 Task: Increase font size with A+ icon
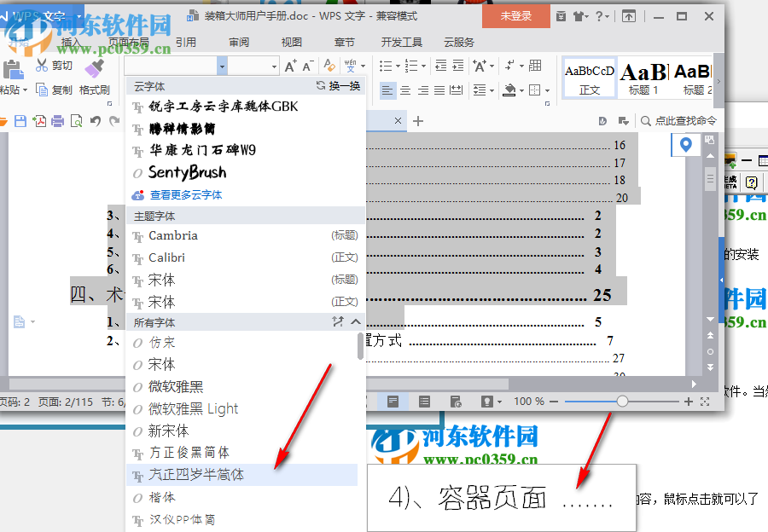(x=290, y=66)
